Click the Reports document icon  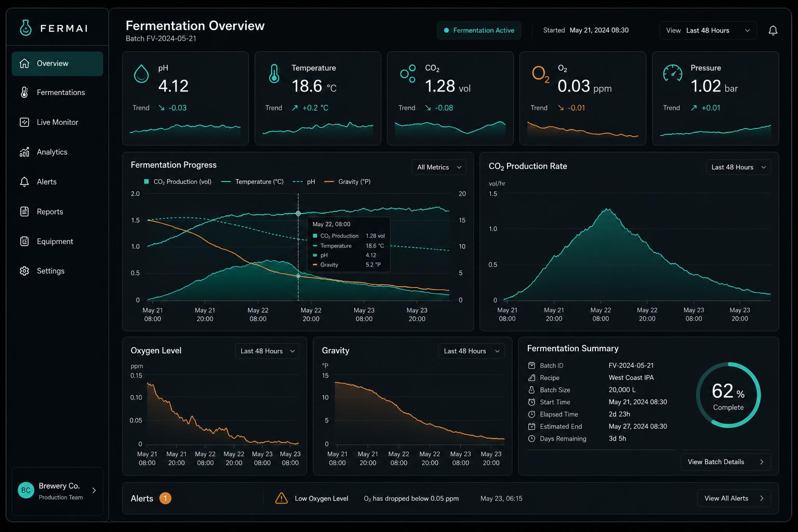pos(24,211)
